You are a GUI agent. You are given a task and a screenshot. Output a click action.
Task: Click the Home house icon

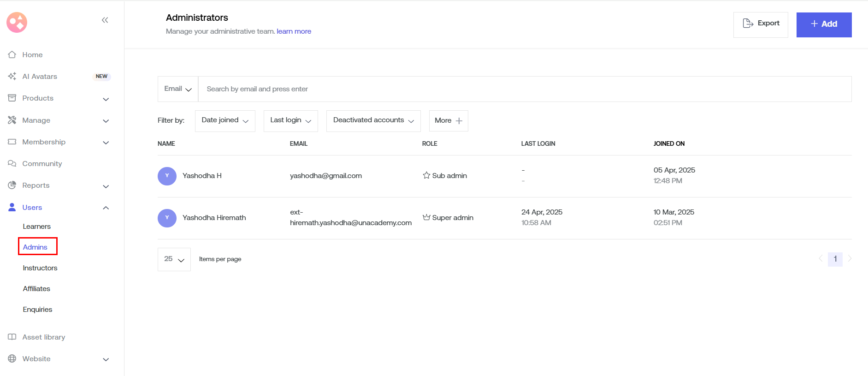[x=12, y=54]
